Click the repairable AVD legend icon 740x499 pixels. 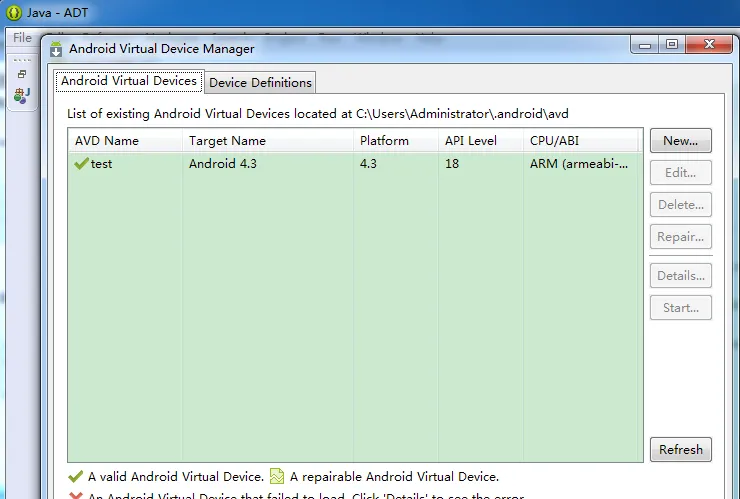tap(277, 477)
